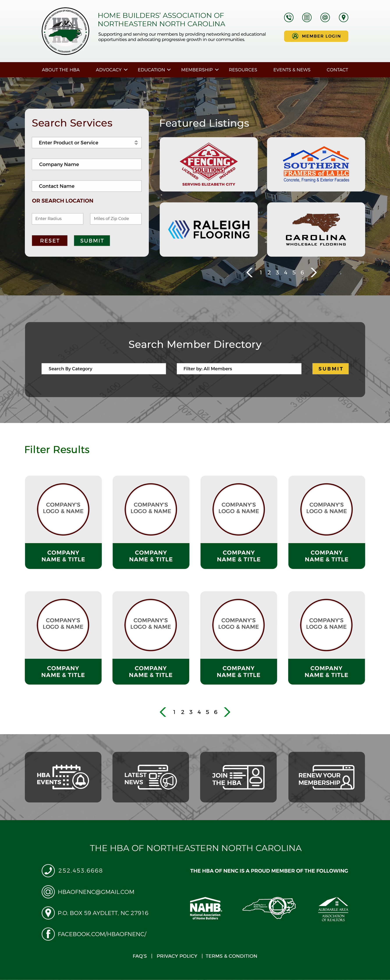Screen dimensions: 390x980
Task: Expand the Membership menu dropdown
Action: tap(200, 70)
